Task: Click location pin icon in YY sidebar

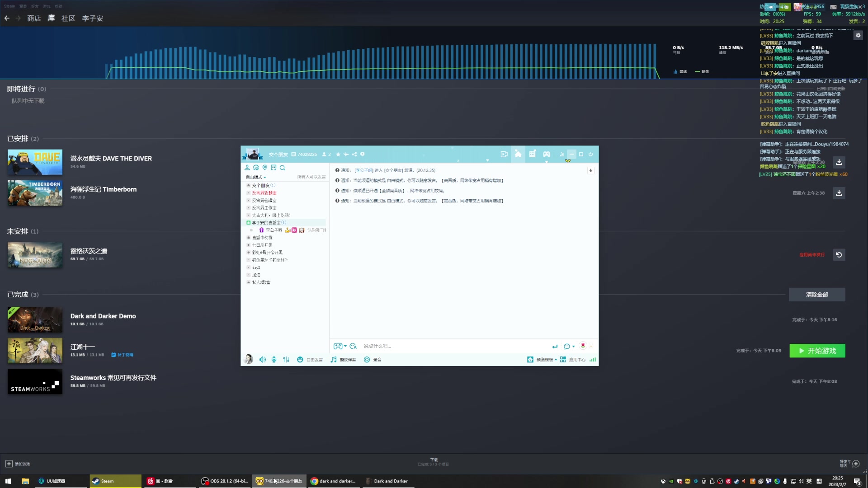Action: [x=265, y=168]
